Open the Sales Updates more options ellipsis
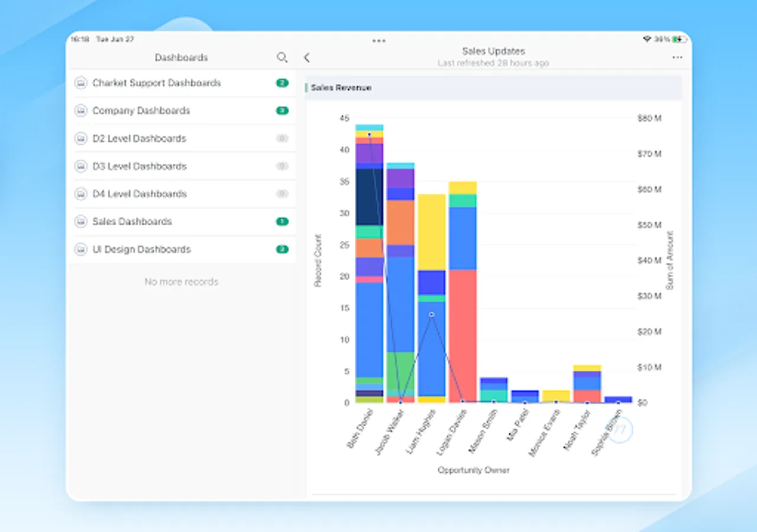 (x=677, y=57)
